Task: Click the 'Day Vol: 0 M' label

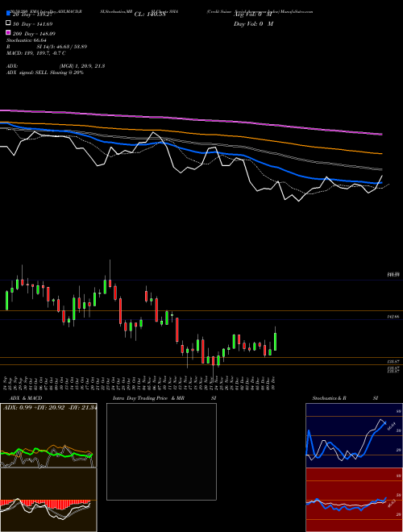Action: point(253,23)
